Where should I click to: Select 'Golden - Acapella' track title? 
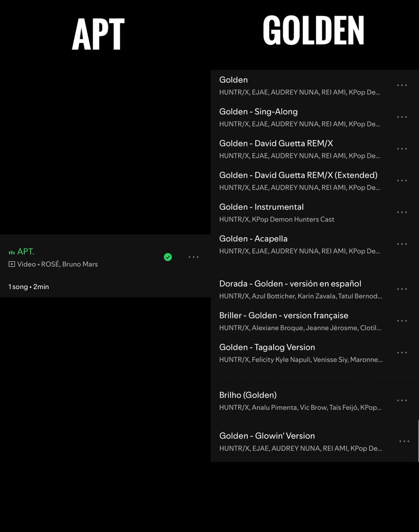[254, 239]
